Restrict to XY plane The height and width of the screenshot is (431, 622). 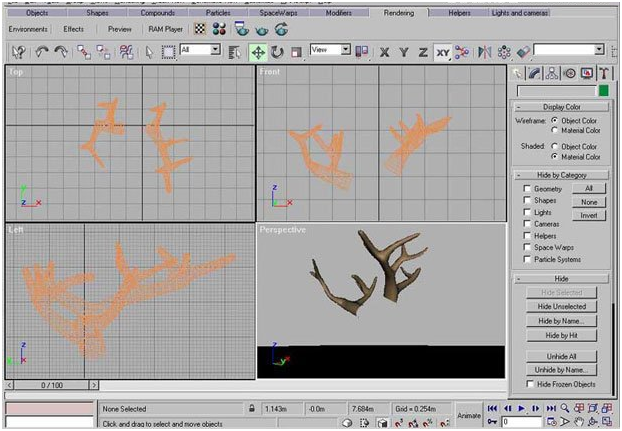(x=443, y=52)
